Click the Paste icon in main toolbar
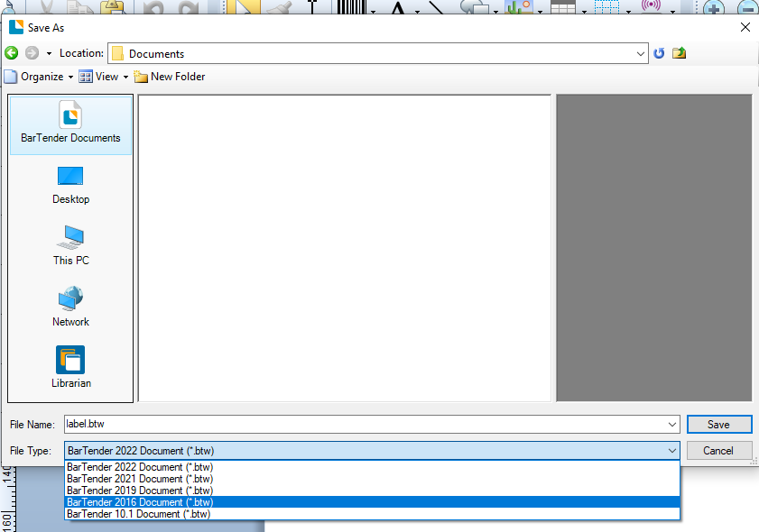759x532 pixels. pyautogui.click(x=112, y=6)
